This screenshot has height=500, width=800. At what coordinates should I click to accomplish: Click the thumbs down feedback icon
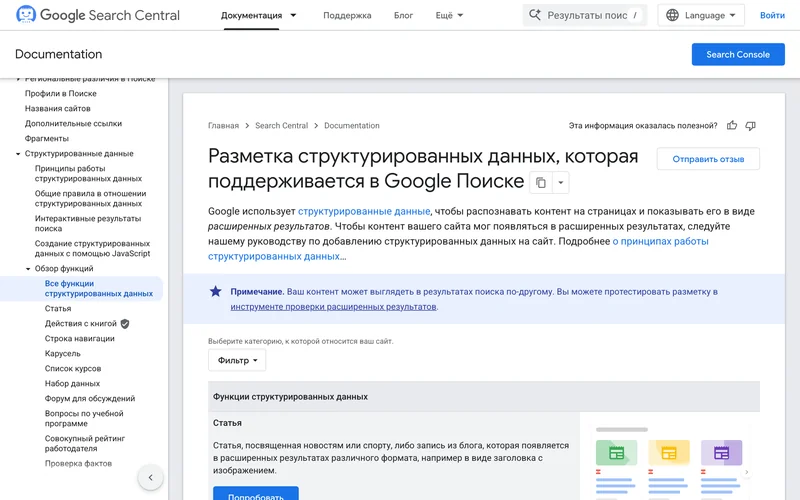point(751,126)
